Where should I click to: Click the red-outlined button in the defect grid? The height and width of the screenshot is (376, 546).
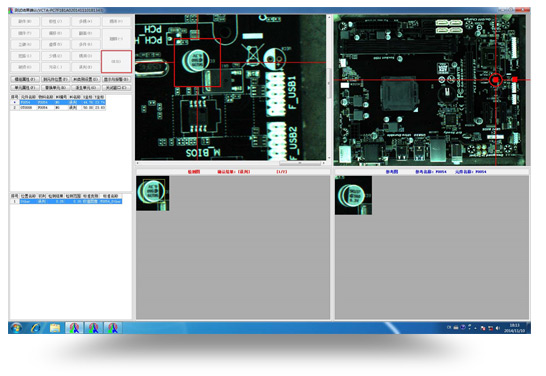[x=116, y=62]
